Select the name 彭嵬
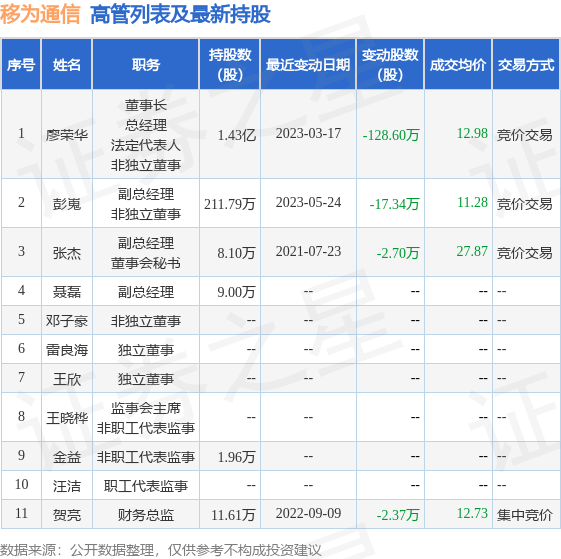 coord(67,204)
